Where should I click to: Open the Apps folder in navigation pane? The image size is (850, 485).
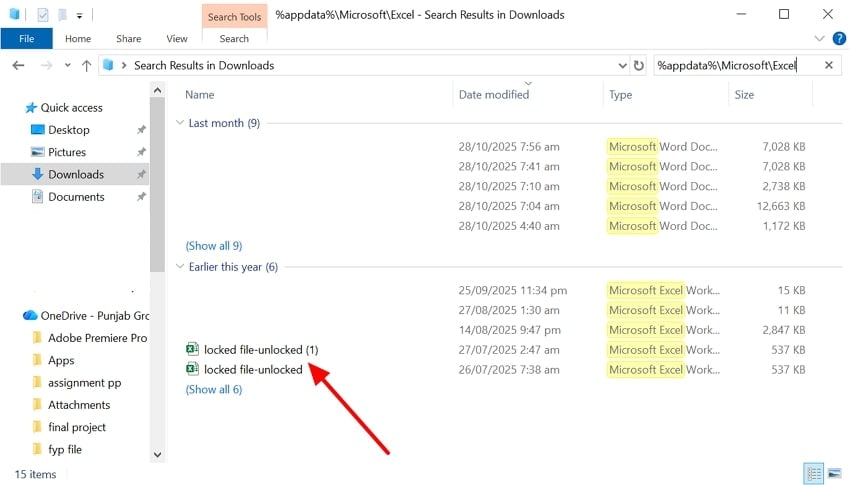[x=61, y=360]
